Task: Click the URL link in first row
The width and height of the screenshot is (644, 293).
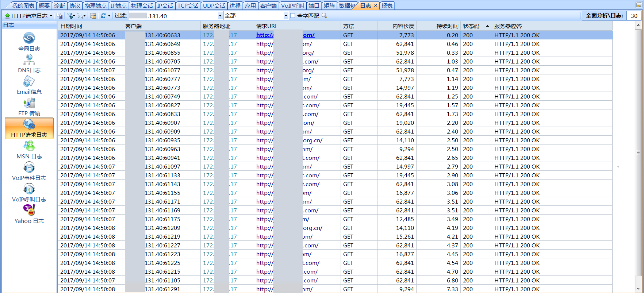Action: pyautogui.click(x=264, y=35)
